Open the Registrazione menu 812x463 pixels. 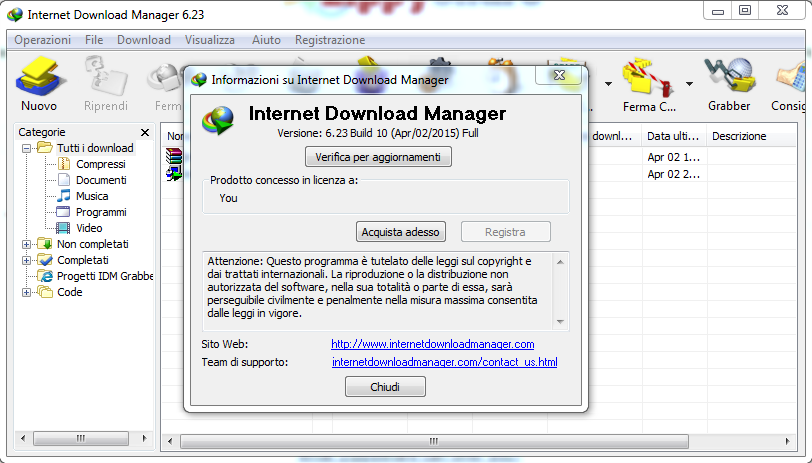330,40
